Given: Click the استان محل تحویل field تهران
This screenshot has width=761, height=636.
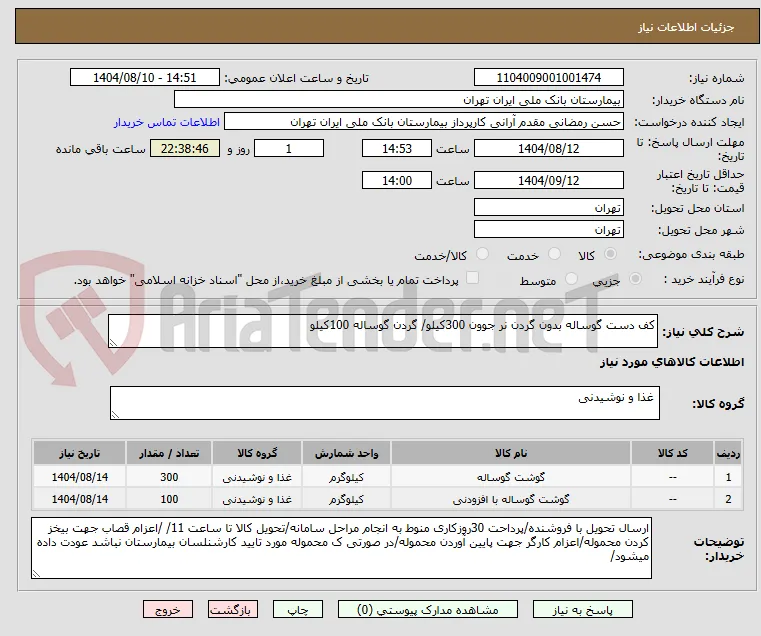Looking at the screenshot, I should pos(548,207).
